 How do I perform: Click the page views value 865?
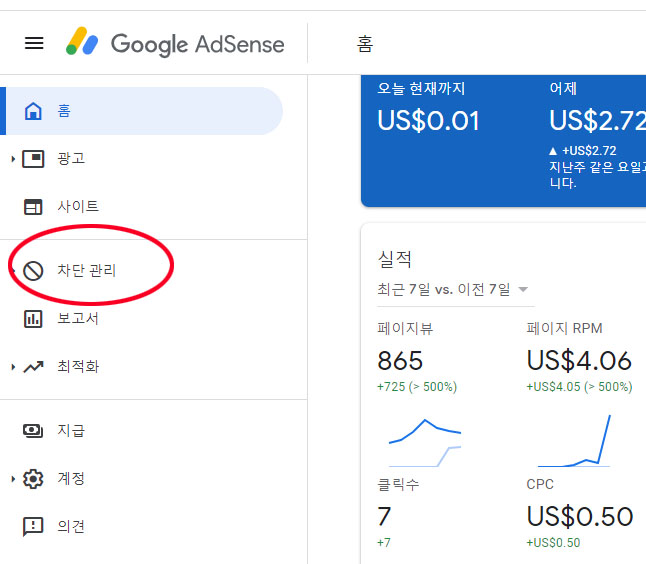click(x=400, y=361)
